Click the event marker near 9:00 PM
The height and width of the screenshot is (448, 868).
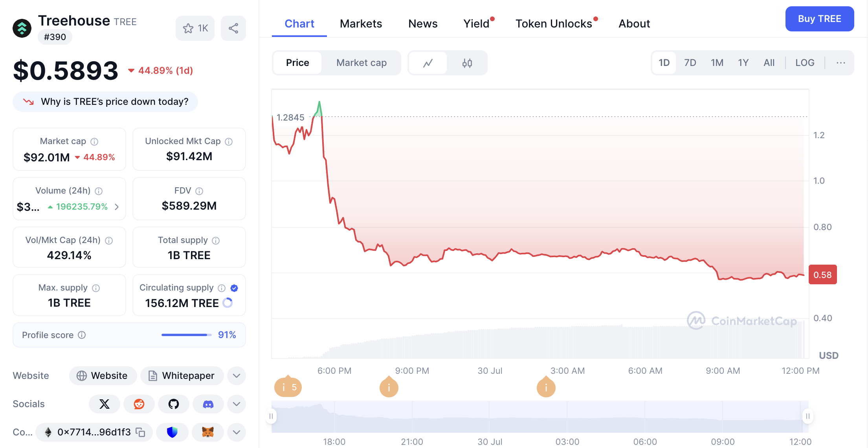tap(389, 387)
